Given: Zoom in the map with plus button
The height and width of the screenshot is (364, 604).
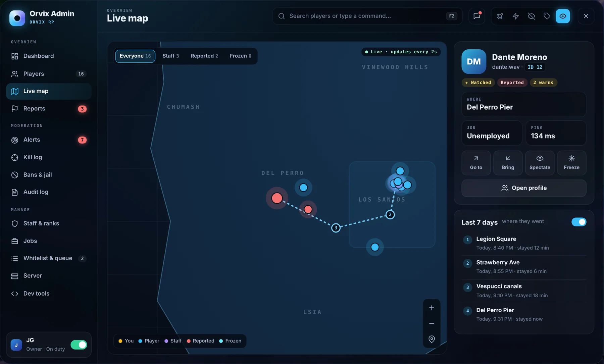Looking at the screenshot, I should tap(432, 308).
